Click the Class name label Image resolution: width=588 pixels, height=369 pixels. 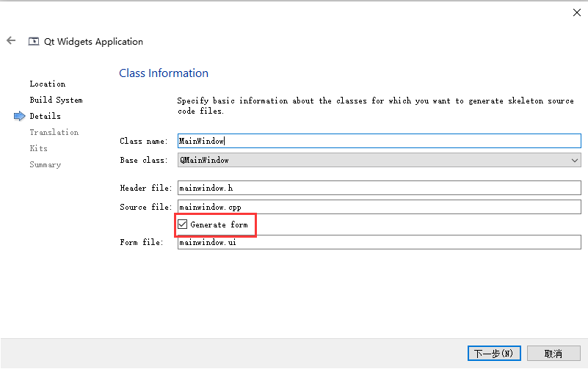coord(144,141)
